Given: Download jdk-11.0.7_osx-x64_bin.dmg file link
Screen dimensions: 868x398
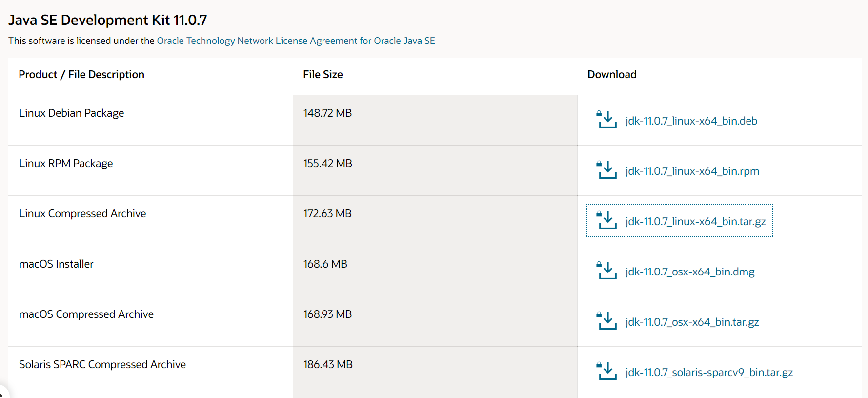Looking at the screenshot, I should pos(690,272).
